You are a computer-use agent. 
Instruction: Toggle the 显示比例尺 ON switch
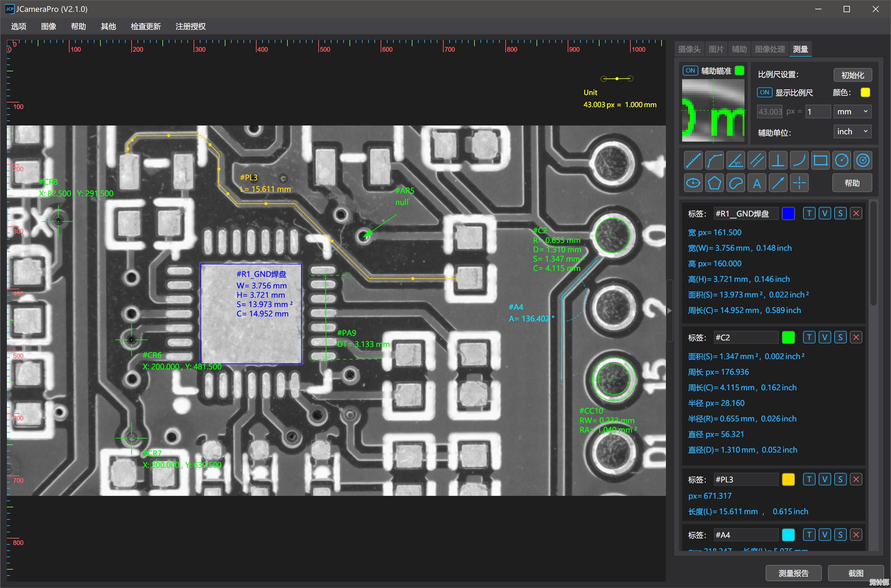click(764, 92)
